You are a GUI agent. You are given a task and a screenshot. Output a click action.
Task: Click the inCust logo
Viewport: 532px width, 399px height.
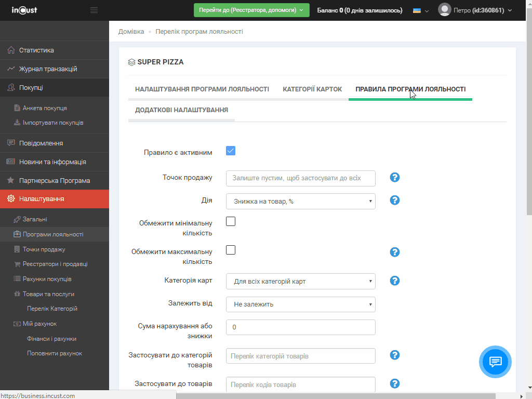point(24,10)
